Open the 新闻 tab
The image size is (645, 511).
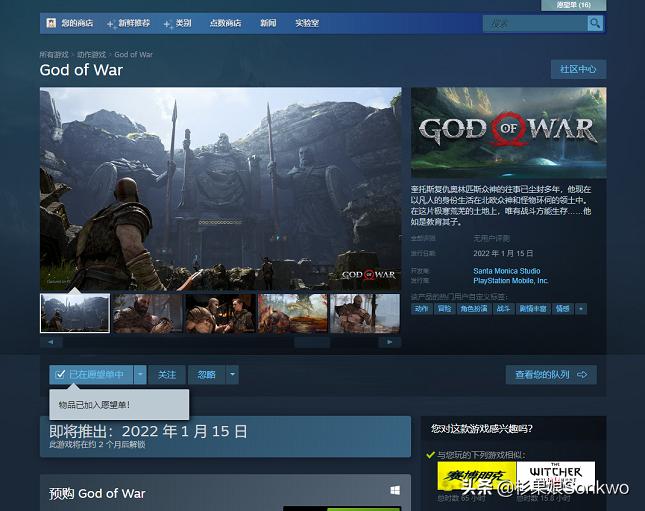(268, 23)
